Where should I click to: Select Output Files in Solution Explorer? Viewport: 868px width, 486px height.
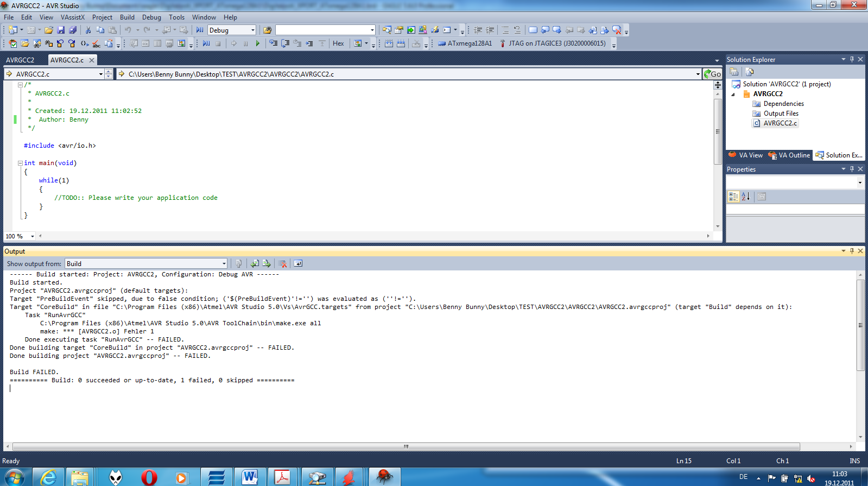coord(781,113)
